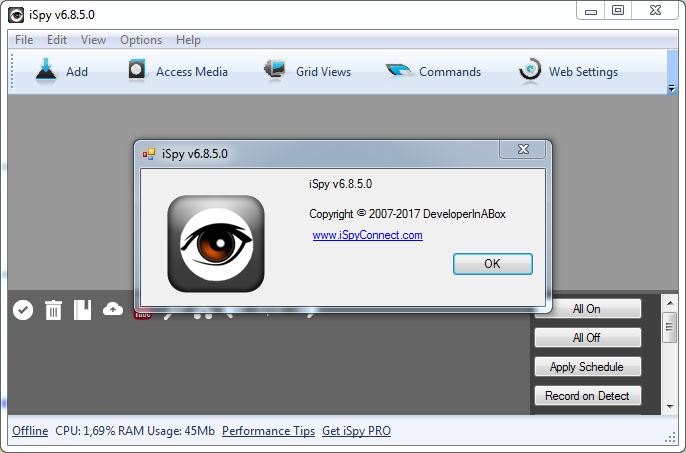
Task: Click the All On button
Action: [x=588, y=309]
